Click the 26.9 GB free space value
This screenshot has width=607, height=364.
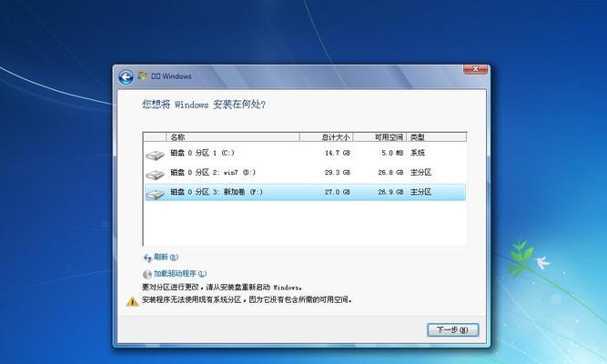390,192
